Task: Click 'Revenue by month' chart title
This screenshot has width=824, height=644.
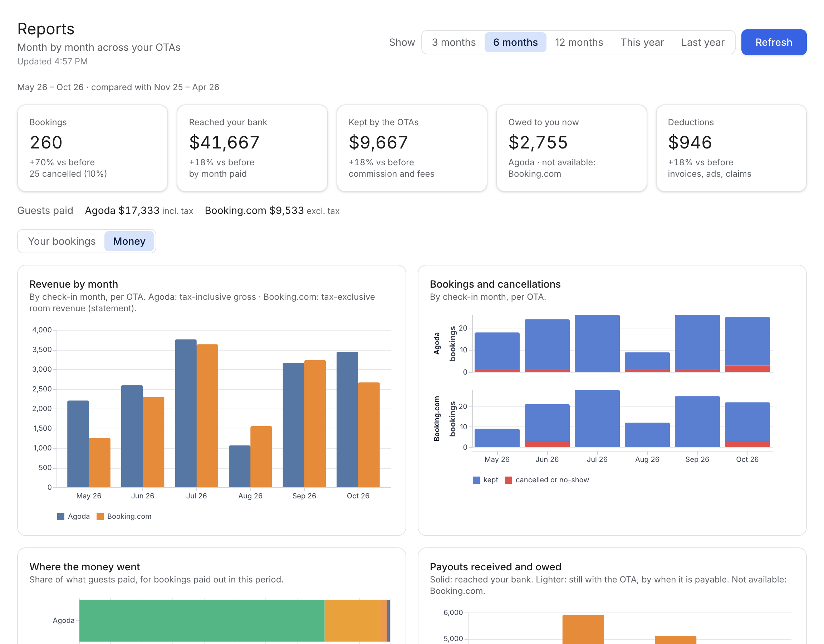Action: (74, 284)
